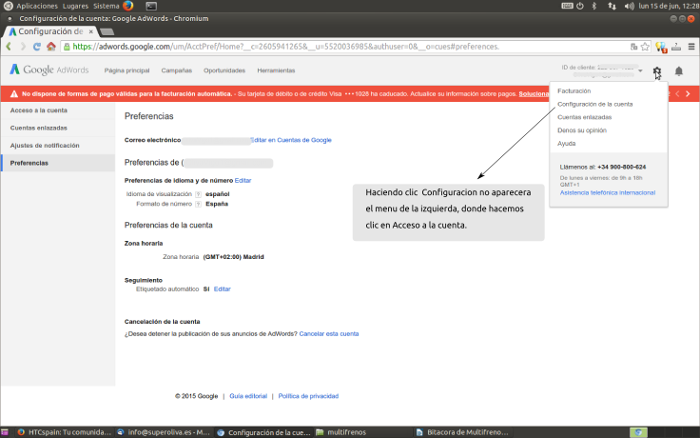The height and width of the screenshot is (438, 700).
Task: Click the volume icon in the system tray
Action: pos(629,6)
